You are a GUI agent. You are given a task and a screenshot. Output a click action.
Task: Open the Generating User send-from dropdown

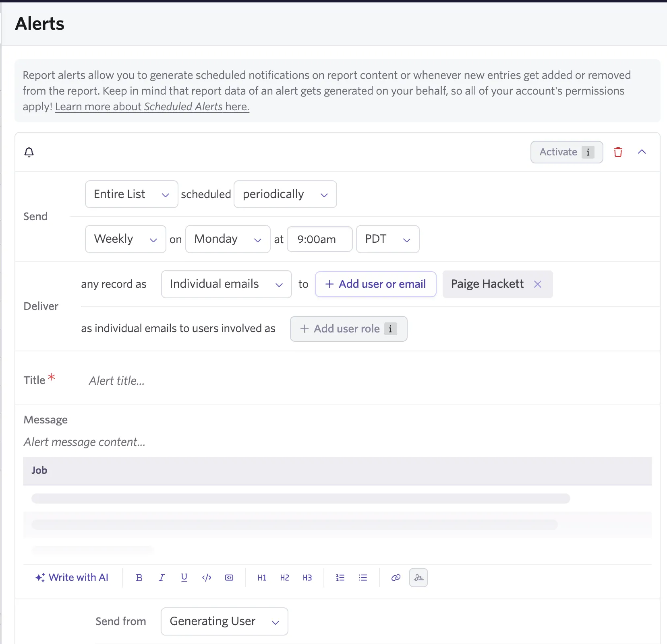pyautogui.click(x=224, y=621)
